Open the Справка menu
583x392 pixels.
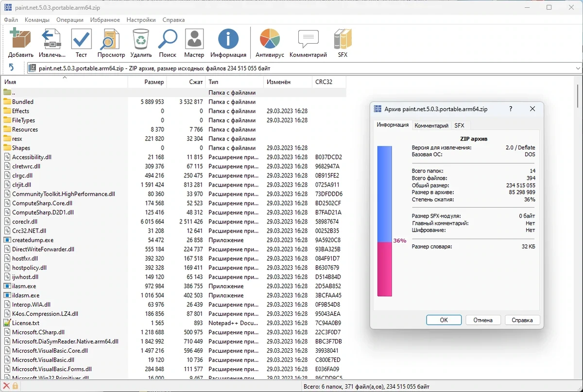173,20
